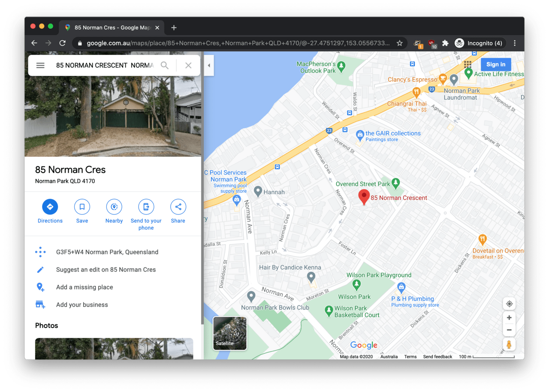Click the house photo at panel top
The image size is (549, 392).
(x=113, y=116)
